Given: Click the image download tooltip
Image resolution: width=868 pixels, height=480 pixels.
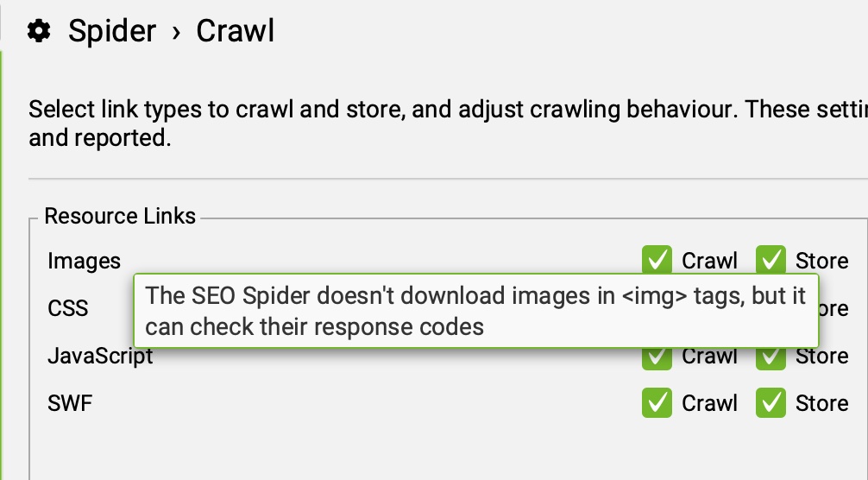Looking at the screenshot, I should (x=475, y=311).
